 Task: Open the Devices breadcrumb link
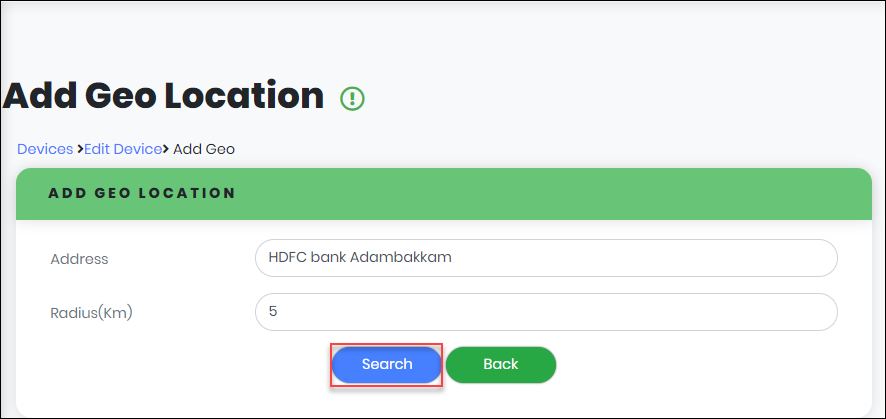45,149
